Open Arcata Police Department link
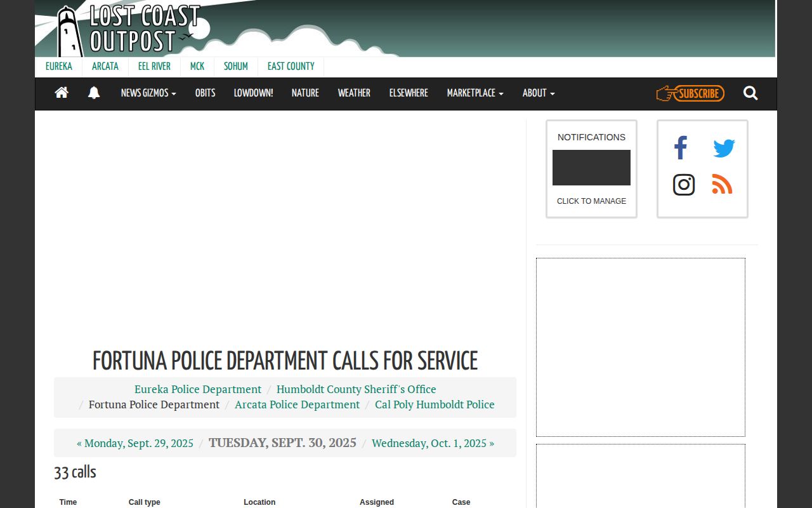Image resolution: width=812 pixels, height=508 pixels. [x=297, y=404]
